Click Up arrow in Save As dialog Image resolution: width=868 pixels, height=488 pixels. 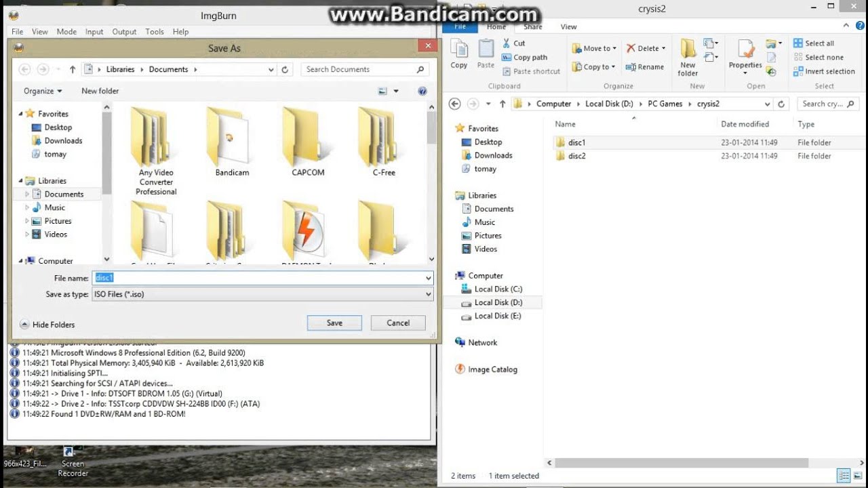click(x=73, y=69)
